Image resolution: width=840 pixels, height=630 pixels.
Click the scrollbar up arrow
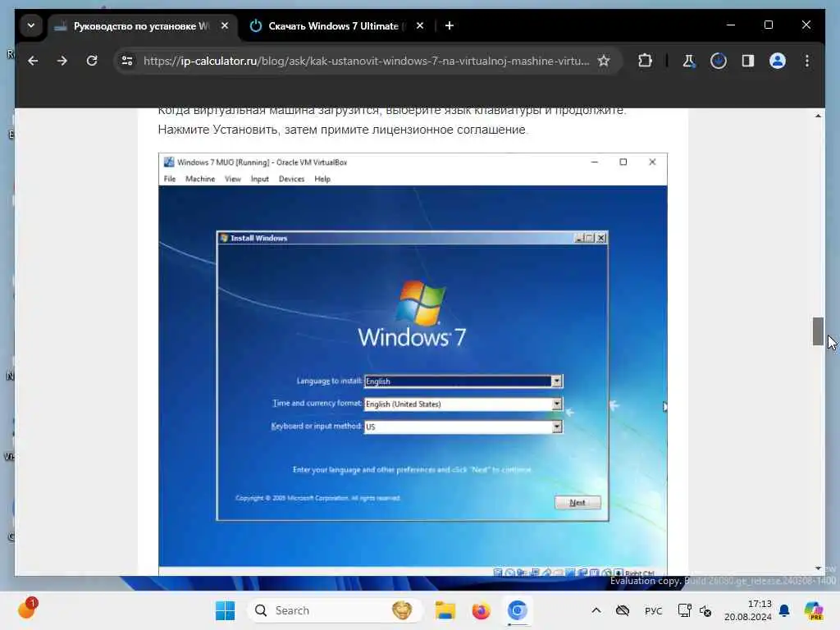(818, 116)
